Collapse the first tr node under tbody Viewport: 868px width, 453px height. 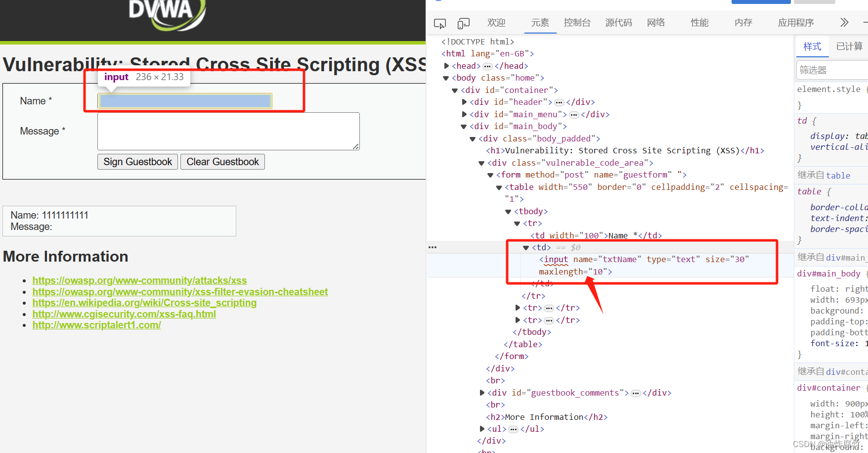517,224
